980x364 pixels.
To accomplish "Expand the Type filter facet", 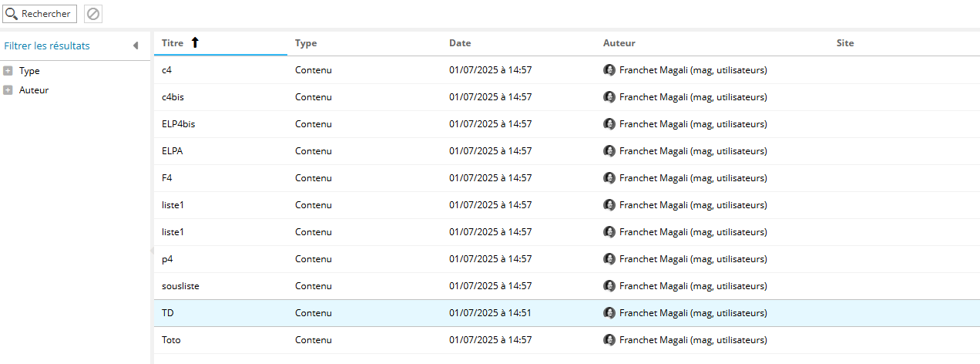I will tap(8, 71).
